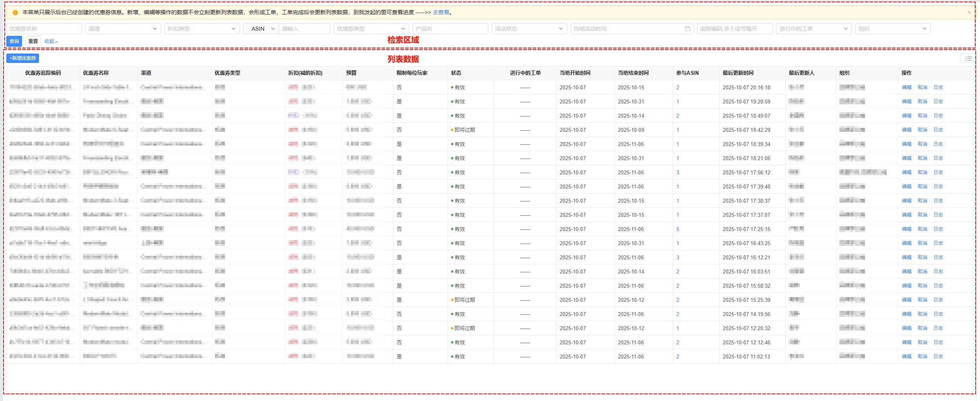Click the orange warning icon in banner
980x401 pixels.
point(15,13)
